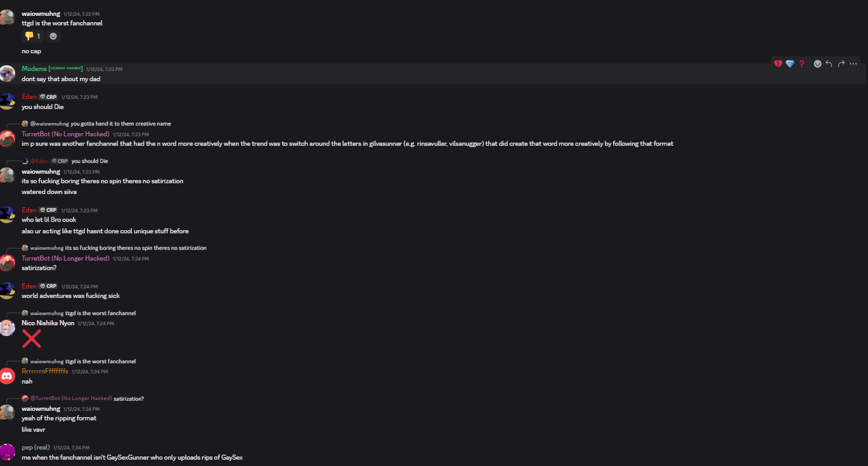Click Nico Nishika Nyon's username
Image resolution: width=868 pixels, height=466 pixels.
click(x=48, y=323)
